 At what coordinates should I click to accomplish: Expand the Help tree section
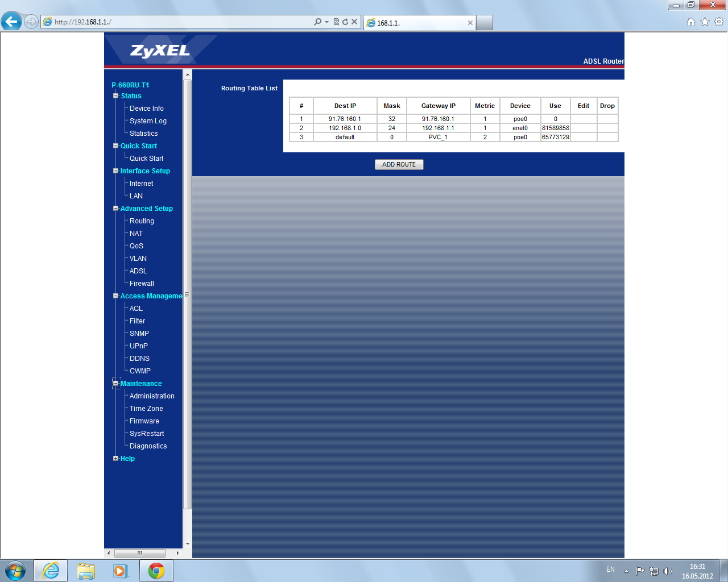115,459
